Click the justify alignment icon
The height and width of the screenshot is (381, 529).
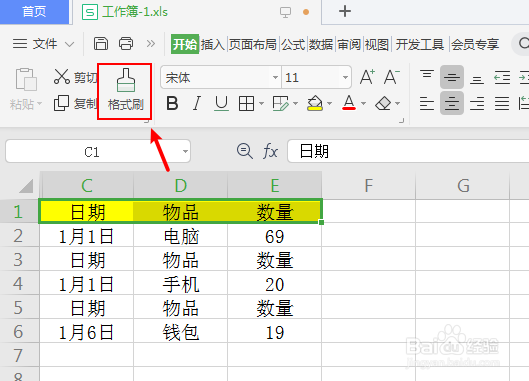(x=502, y=103)
